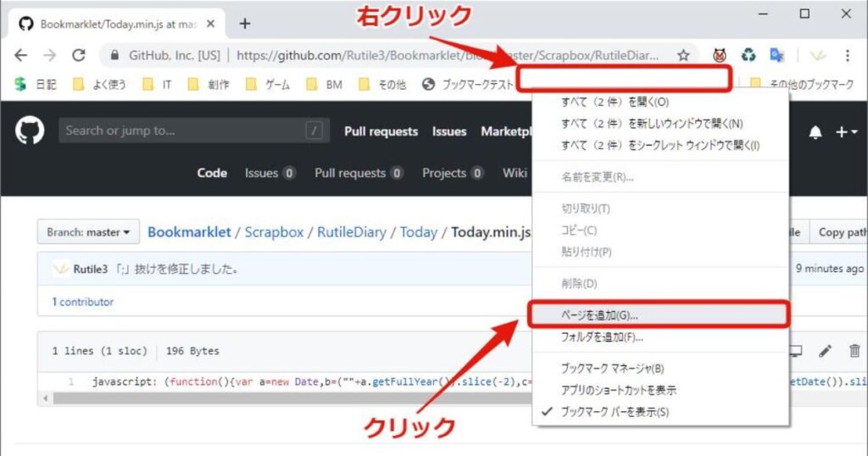The width and height of the screenshot is (868, 456).
Task: Open the ゲーム bookmark folder
Action: 268,84
